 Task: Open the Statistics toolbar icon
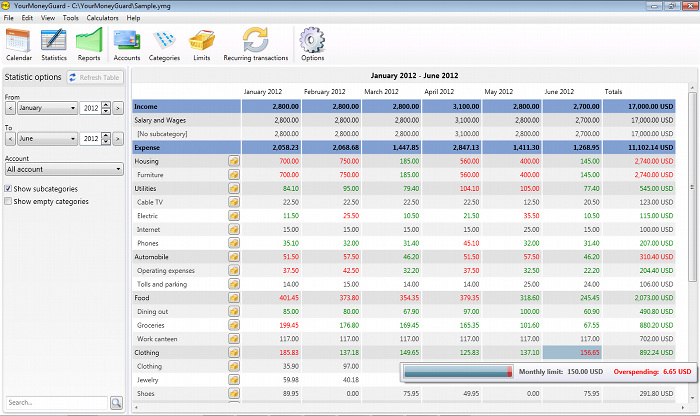[54, 44]
